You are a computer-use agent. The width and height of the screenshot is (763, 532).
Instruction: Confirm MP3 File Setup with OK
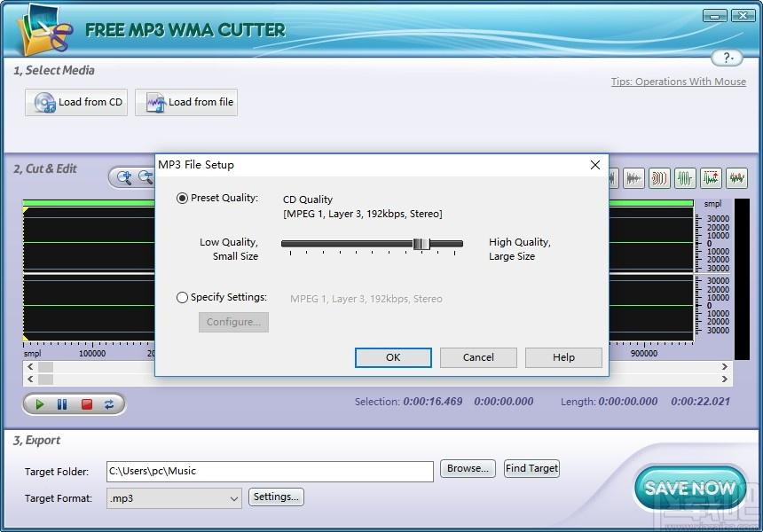(393, 357)
